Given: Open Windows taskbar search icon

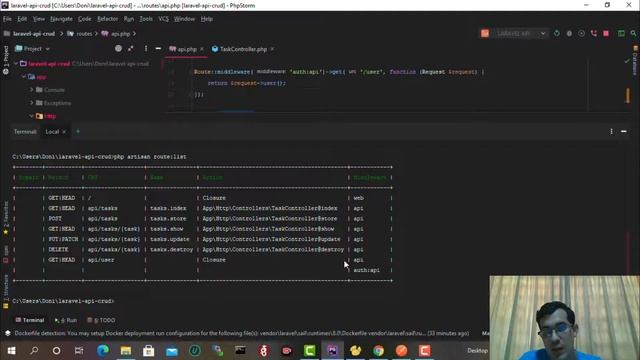Looking at the screenshot, I should (x=34, y=351).
